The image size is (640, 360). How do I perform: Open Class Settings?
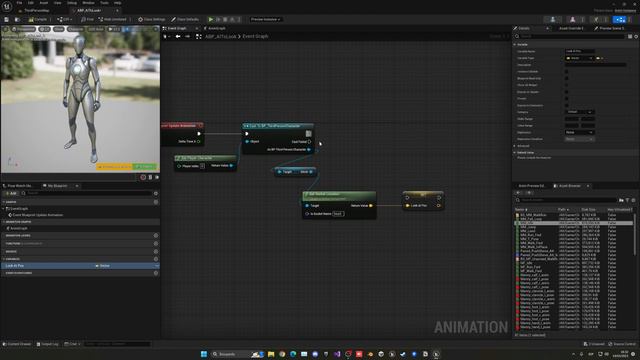coord(151,19)
